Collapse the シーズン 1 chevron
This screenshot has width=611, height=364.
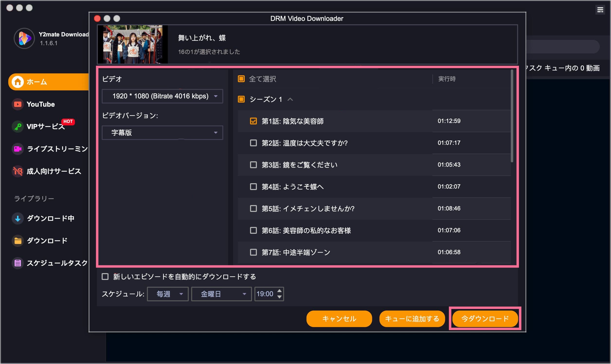pos(290,99)
